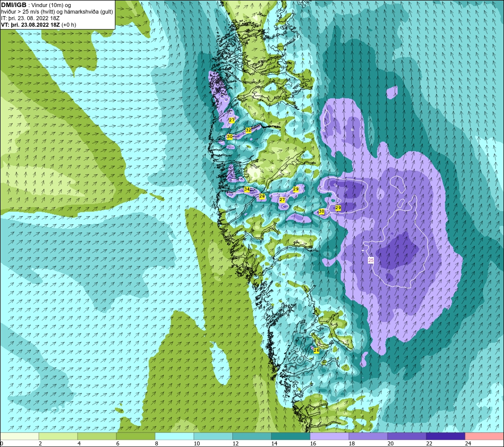Screen dimensions: 504x447
Task: Pick the pink above-24 m/s legend swatch
Action: pos(484,436)
